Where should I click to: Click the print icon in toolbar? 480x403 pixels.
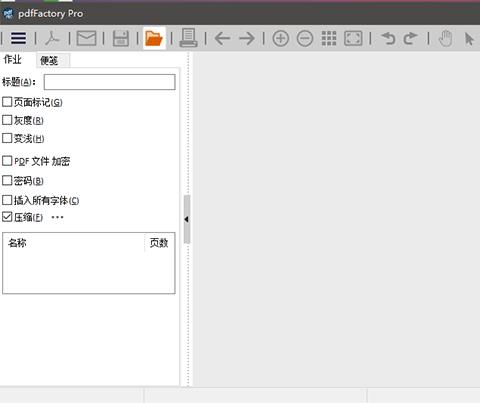[x=188, y=38]
